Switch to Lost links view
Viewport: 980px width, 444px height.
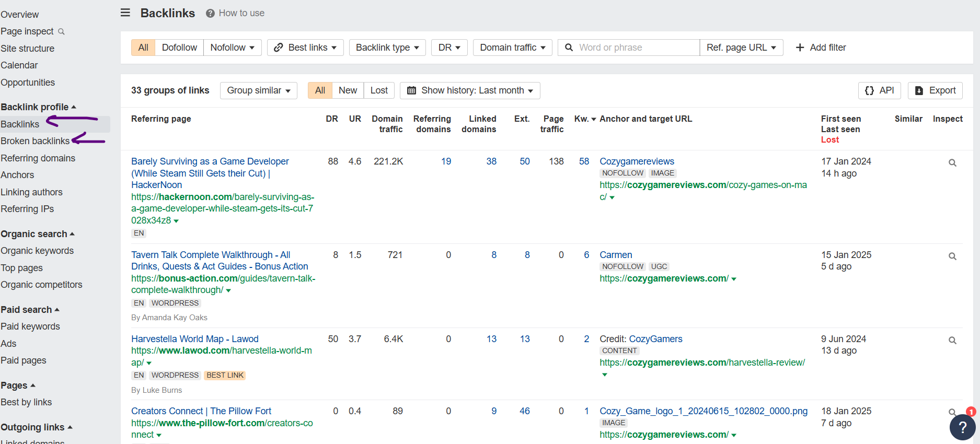[x=379, y=90]
